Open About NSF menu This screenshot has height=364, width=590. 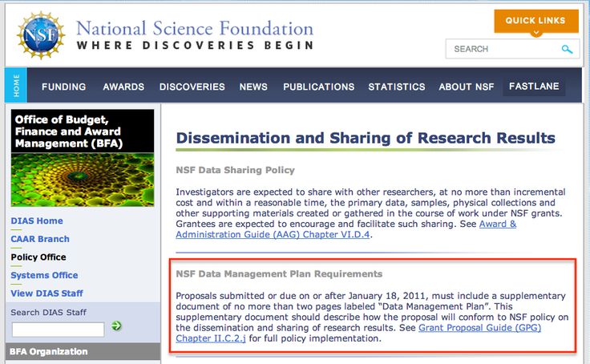(467, 87)
